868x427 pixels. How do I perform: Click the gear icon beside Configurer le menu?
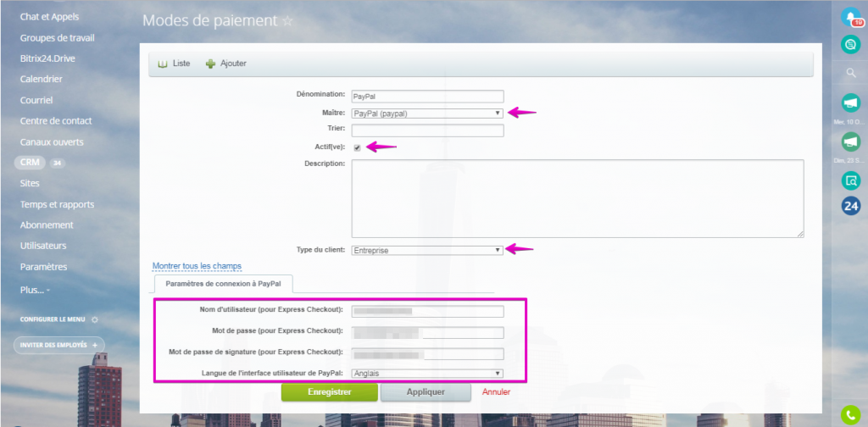[x=95, y=319]
